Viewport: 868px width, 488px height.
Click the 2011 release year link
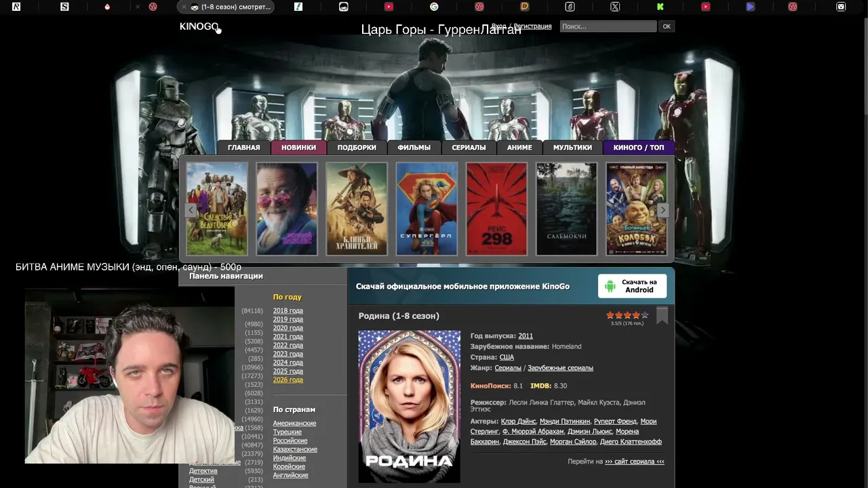tap(526, 335)
